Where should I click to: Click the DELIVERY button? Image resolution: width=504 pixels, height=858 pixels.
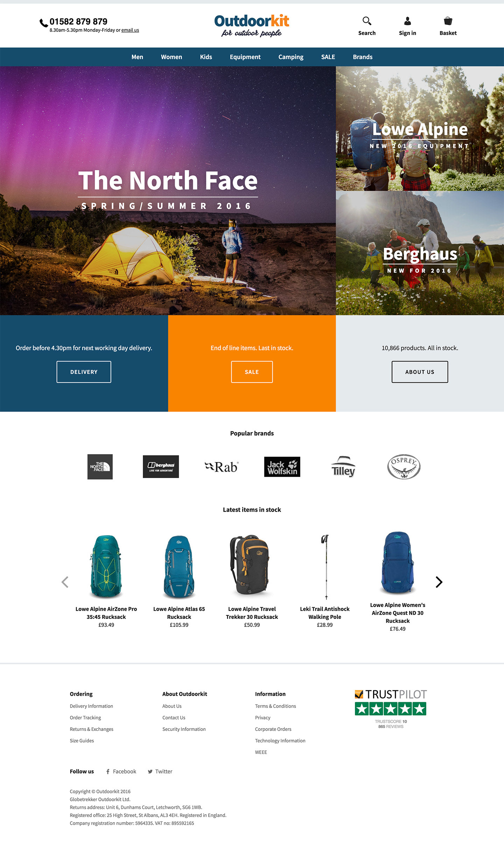84,372
